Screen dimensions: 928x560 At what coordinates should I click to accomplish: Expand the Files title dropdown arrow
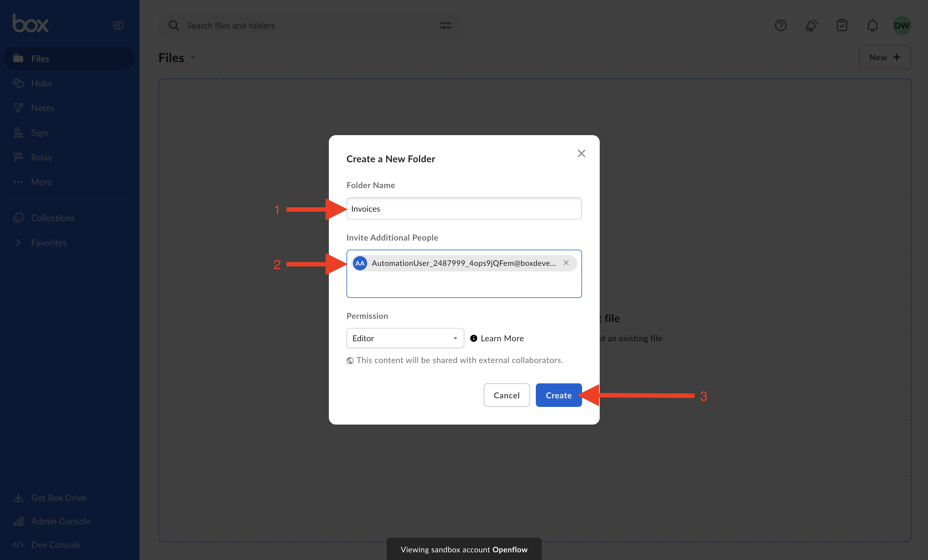pyautogui.click(x=193, y=58)
